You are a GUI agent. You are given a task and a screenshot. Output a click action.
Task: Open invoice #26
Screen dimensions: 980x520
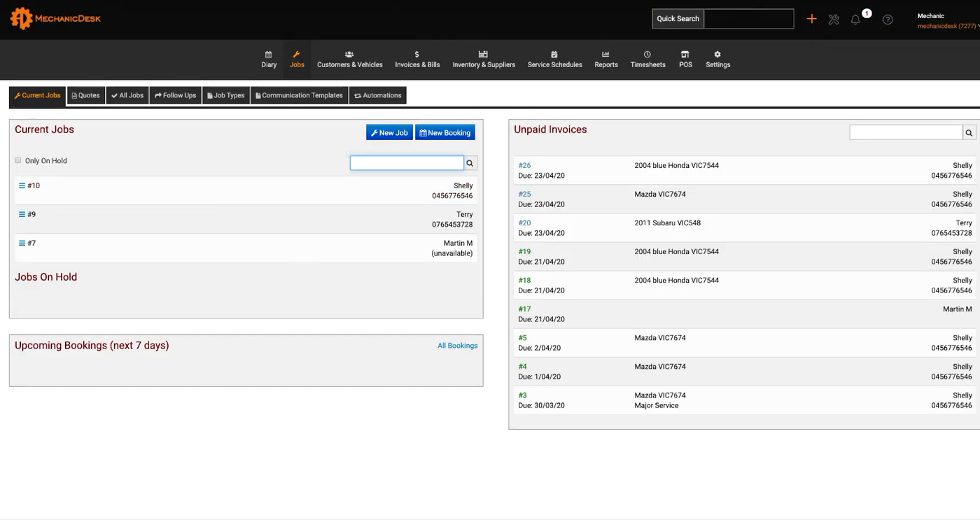(524, 166)
